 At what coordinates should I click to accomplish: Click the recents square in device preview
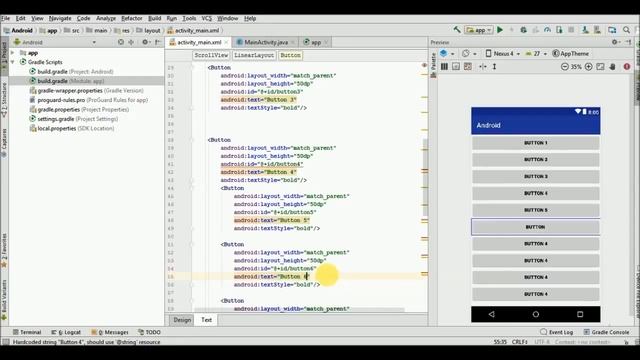click(580, 314)
